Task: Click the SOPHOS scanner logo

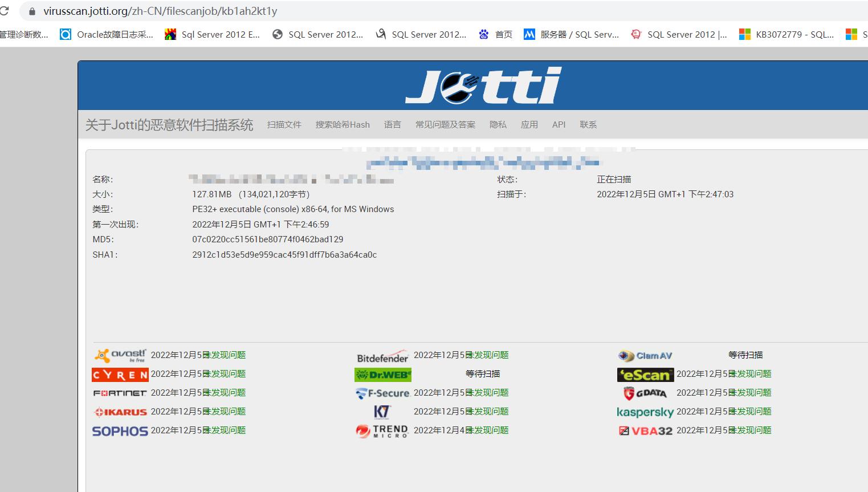Action: (x=120, y=431)
